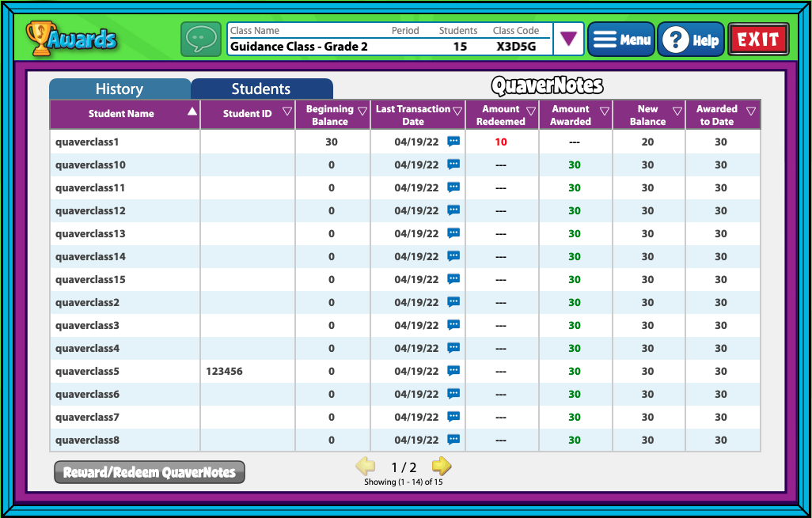Screen dimensions: 812x518
Task: Select student quaverclass1 name
Action: coord(87,142)
